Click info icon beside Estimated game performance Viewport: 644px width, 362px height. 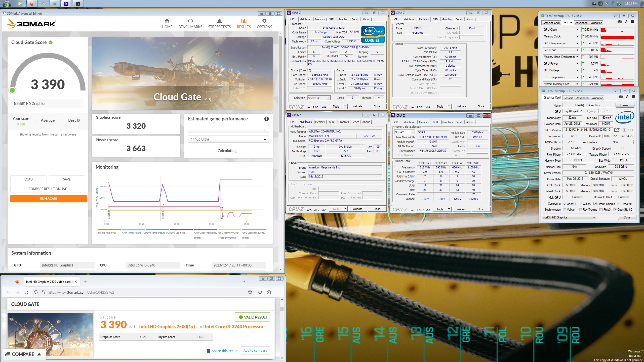[267, 119]
